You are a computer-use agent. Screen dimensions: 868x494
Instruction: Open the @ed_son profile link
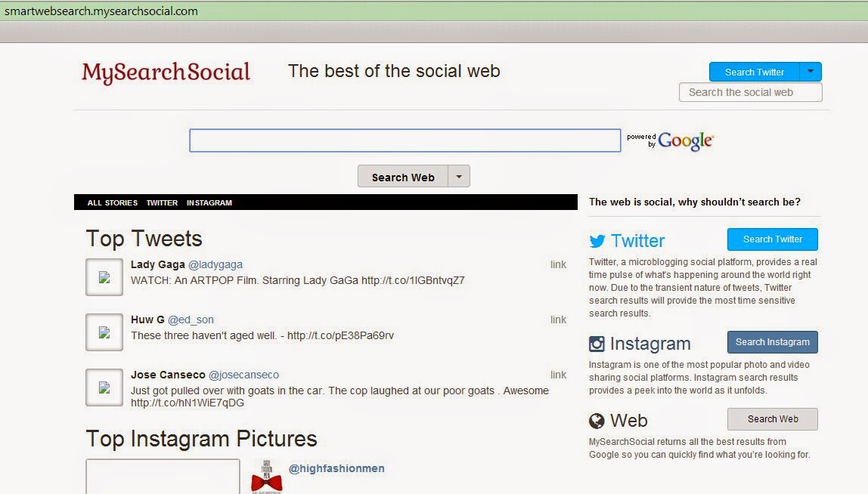[191, 320]
